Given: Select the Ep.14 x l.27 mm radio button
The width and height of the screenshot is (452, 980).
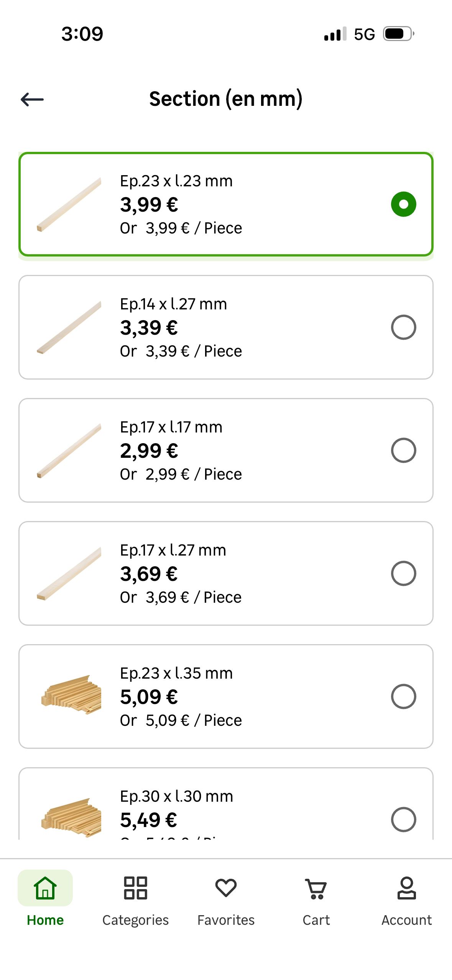Looking at the screenshot, I should (403, 327).
